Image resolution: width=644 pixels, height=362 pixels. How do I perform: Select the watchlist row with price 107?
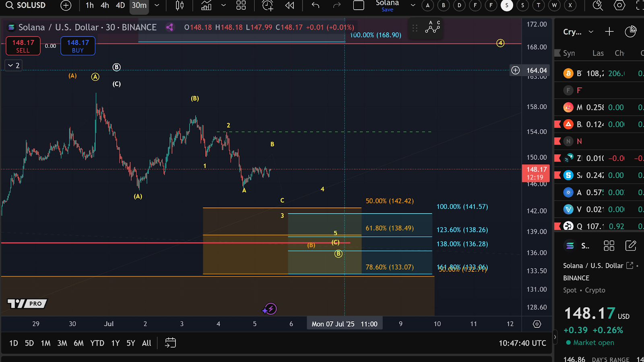click(x=599, y=226)
